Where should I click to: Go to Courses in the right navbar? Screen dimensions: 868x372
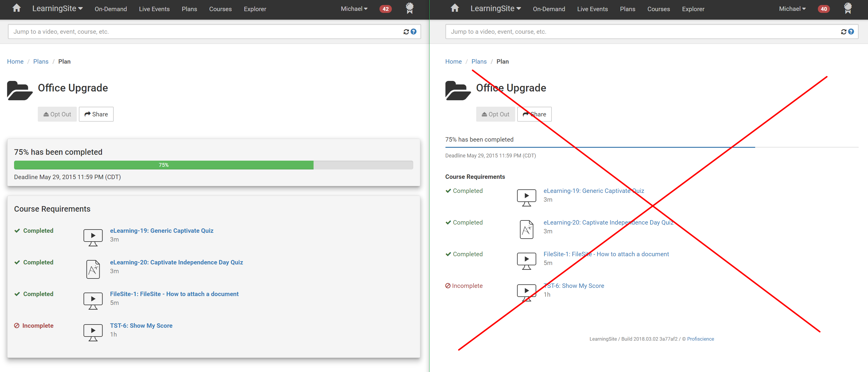[658, 9]
